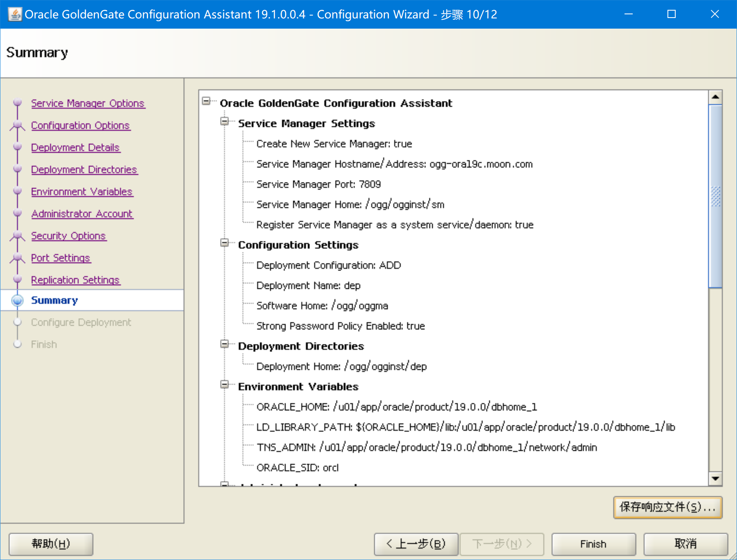Viewport: 737px width, 560px height.
Task: Select the 'Deployment Home: /ogg/ogginst/dep' row
Action: (x=342, y=367)
